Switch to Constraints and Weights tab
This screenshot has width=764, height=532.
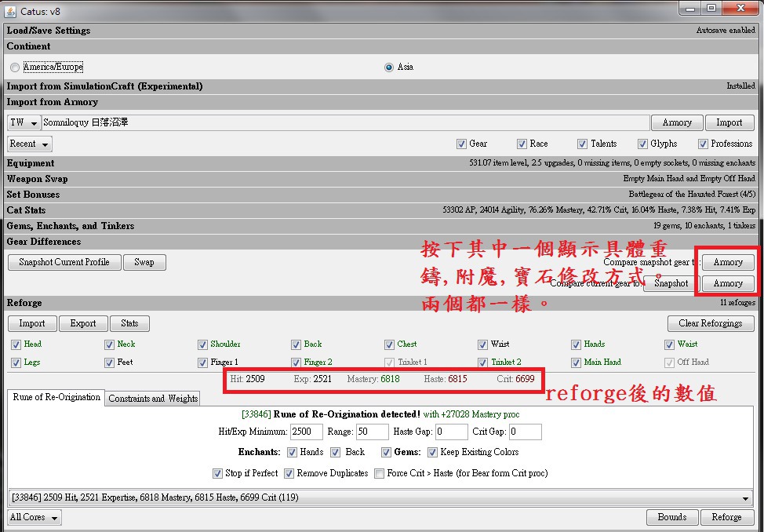(x=153, y=399)
